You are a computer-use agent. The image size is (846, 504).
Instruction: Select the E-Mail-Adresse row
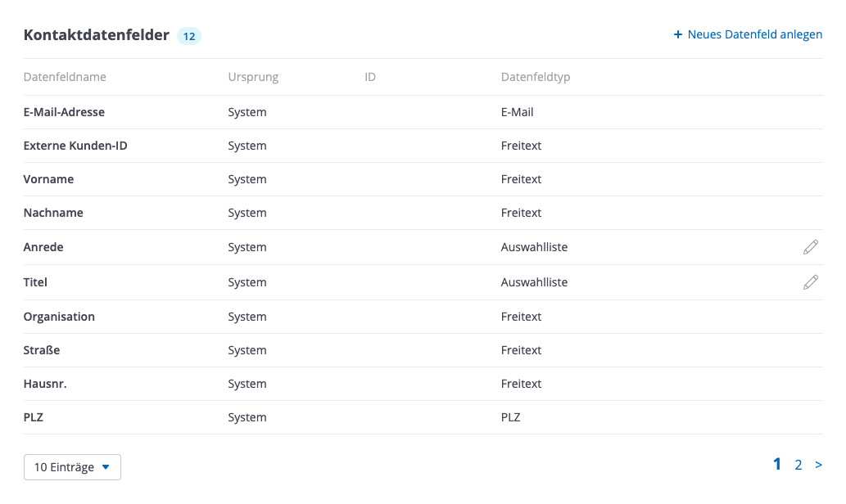pos(64,112)
